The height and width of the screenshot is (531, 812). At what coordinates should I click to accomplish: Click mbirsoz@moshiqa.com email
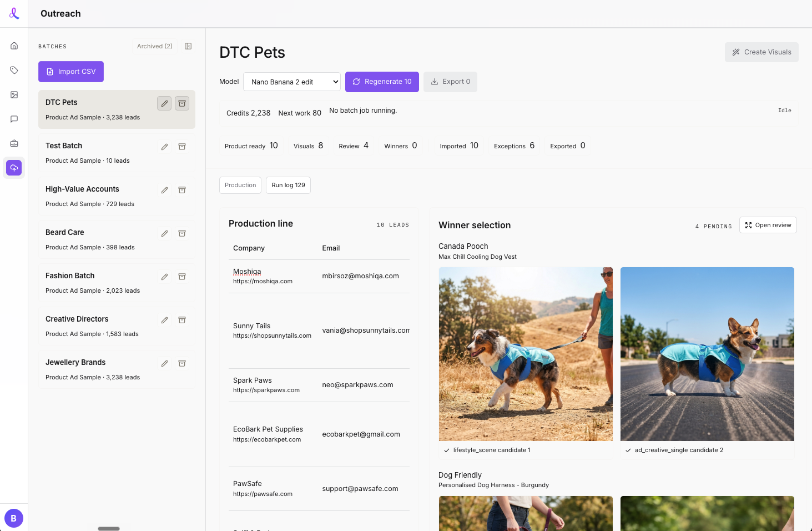(x=360, y=275)
